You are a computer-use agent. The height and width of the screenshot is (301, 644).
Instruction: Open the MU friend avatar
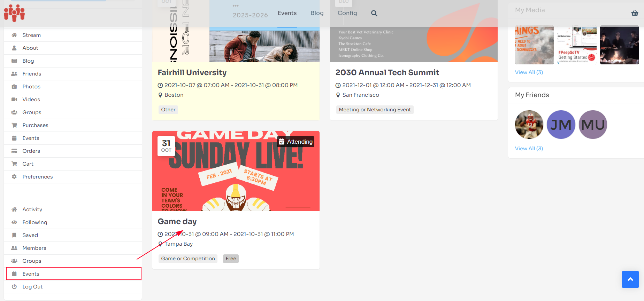(x=593, y=125)
